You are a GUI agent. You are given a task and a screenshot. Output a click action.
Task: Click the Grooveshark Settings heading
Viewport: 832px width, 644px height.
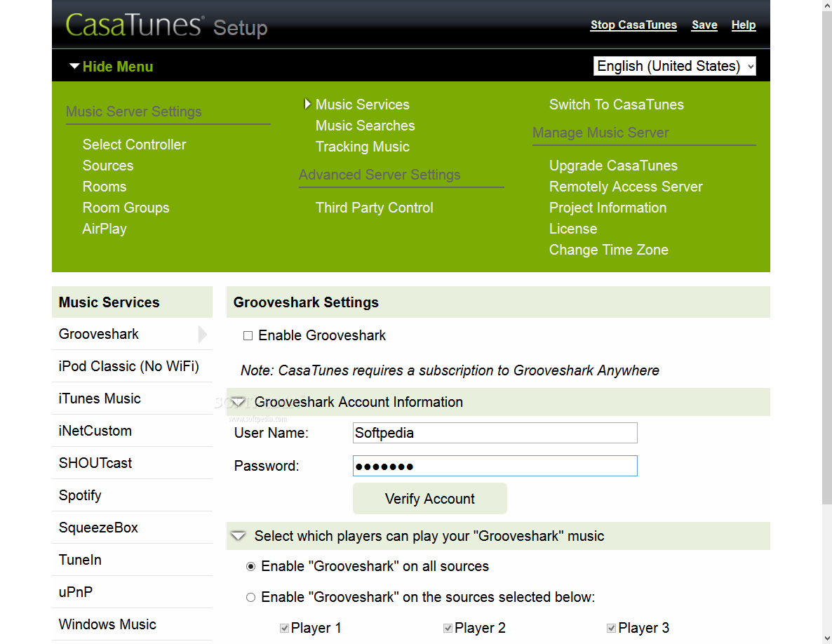306,302
